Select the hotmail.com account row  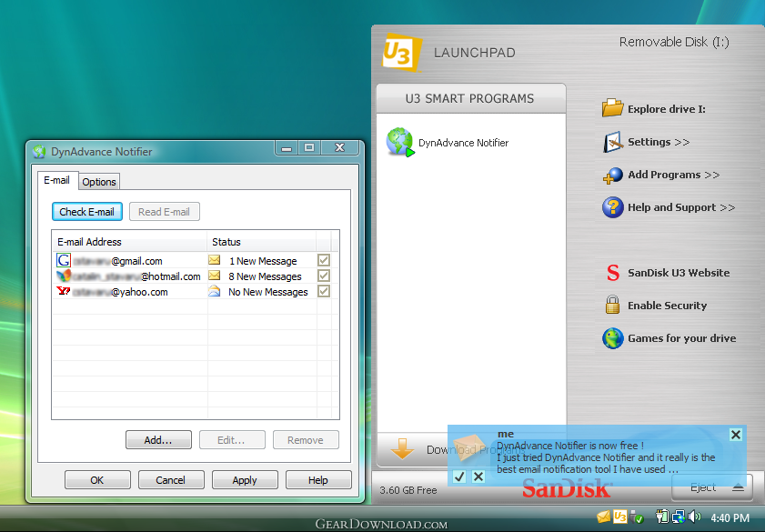[x=196, y=276]
